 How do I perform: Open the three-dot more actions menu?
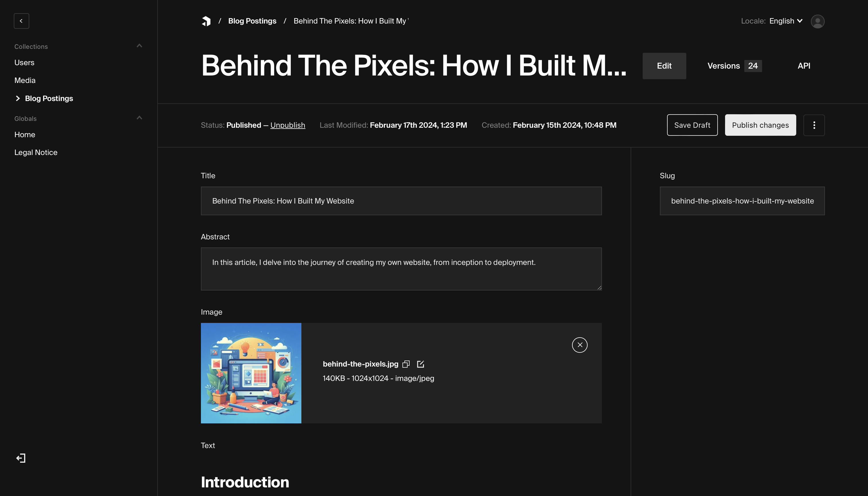[814, 125]
